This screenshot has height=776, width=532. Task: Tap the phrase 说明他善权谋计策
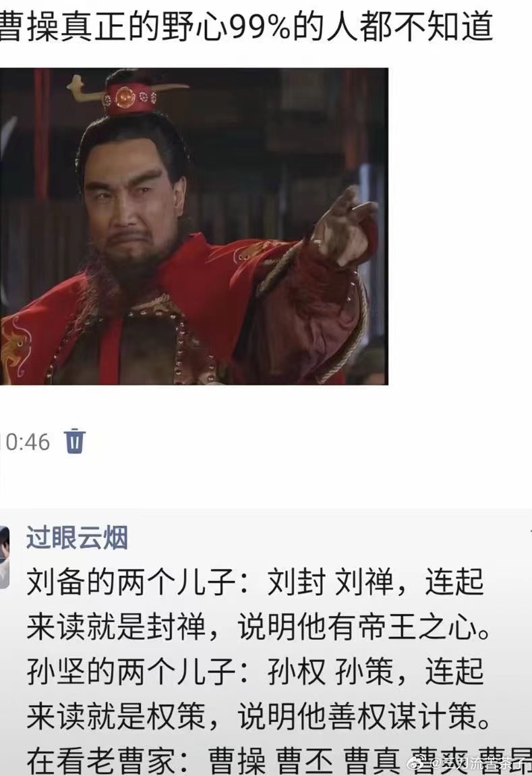pyautogui.click(x=361, y=717)
